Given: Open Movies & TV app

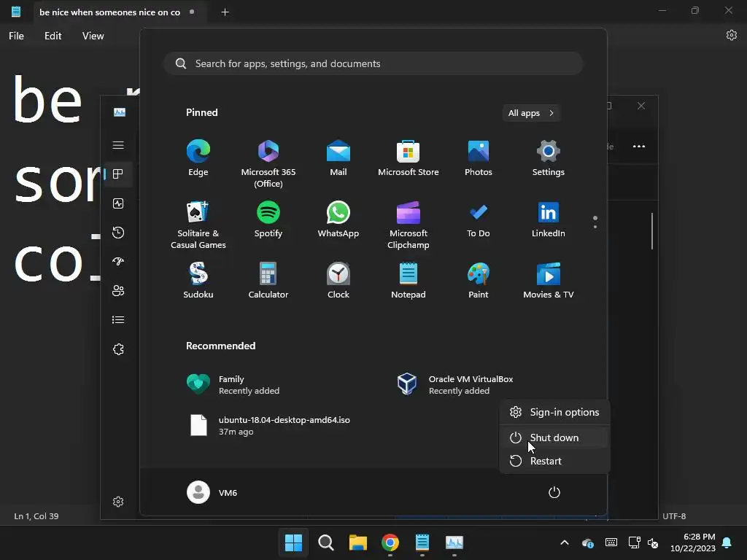Looking at the screenshot, I should [x=549, y=281].
